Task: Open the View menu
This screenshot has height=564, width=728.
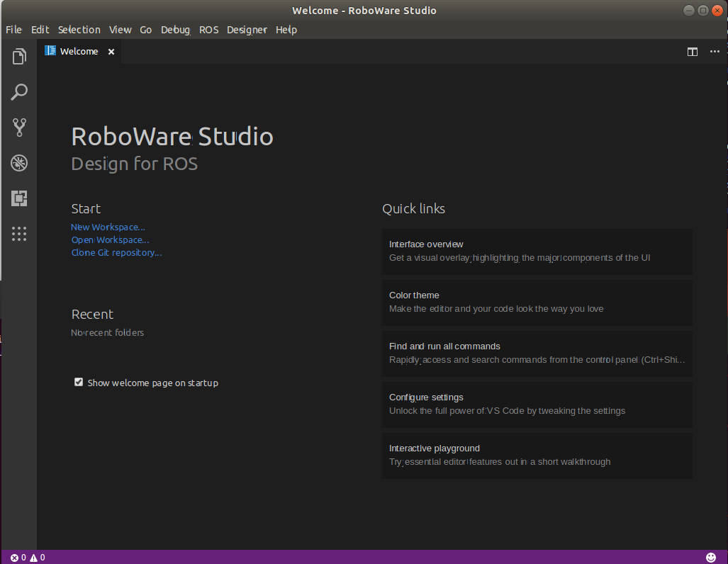Action: [x=121, y=30]
